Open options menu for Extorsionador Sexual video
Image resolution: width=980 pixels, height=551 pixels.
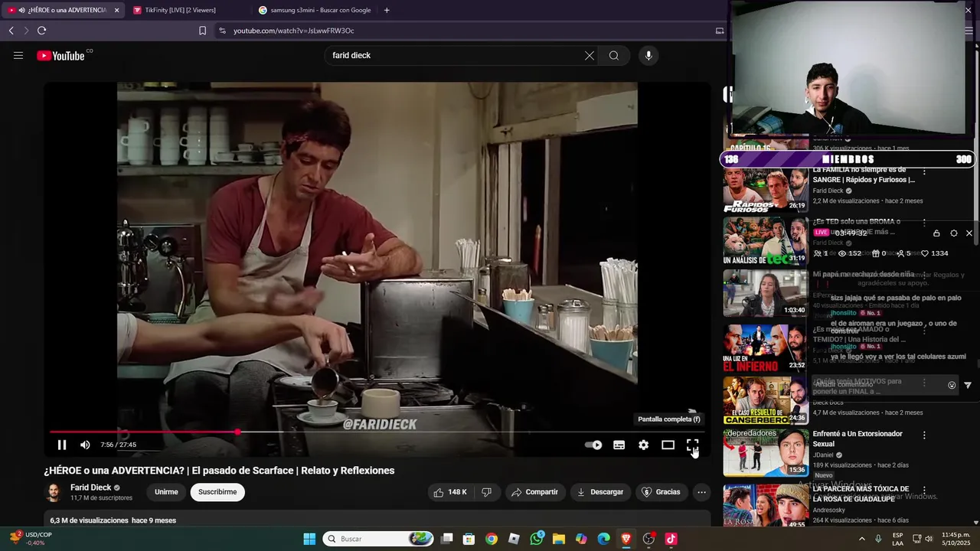click(924, 435)
